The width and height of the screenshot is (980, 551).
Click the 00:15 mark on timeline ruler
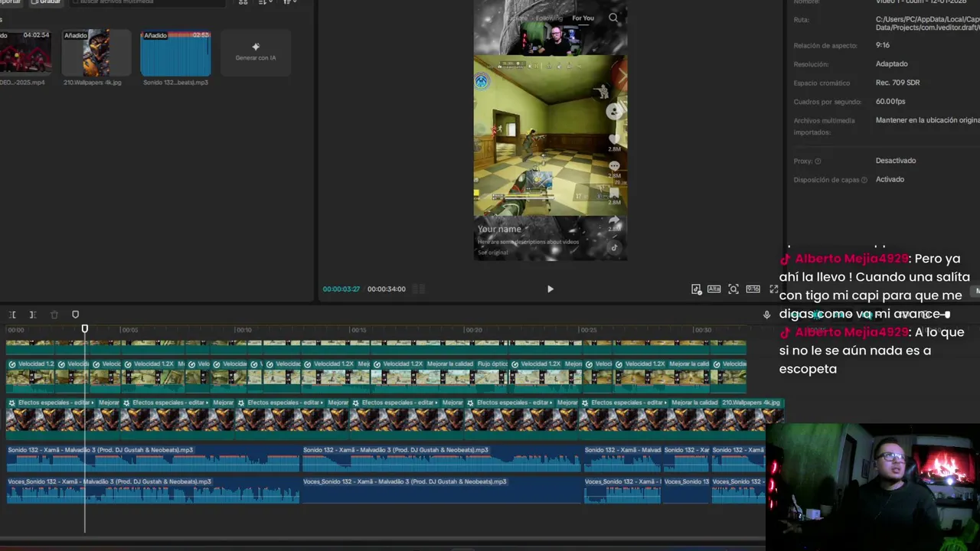(358, 330)
